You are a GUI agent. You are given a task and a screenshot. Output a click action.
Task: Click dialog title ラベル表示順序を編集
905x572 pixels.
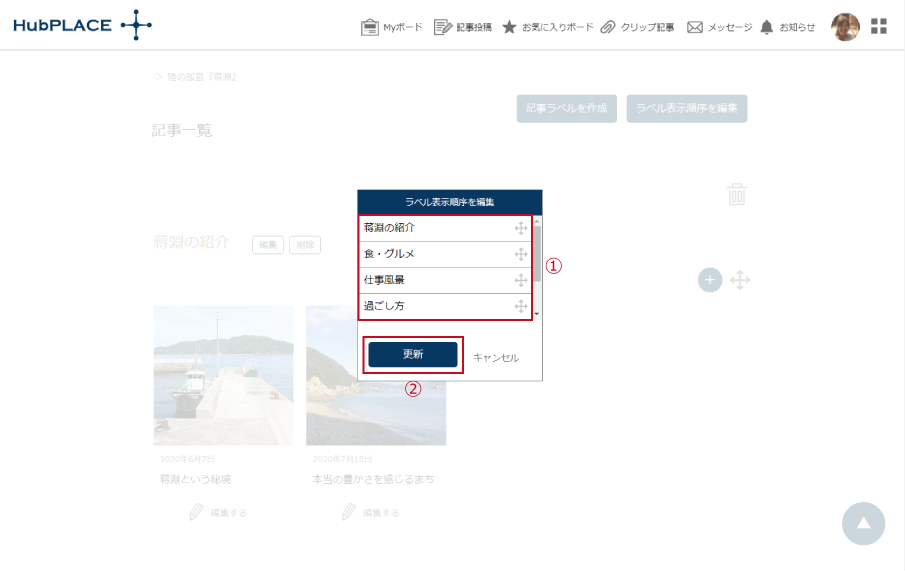pyautogui.click(x=449, y=202)
